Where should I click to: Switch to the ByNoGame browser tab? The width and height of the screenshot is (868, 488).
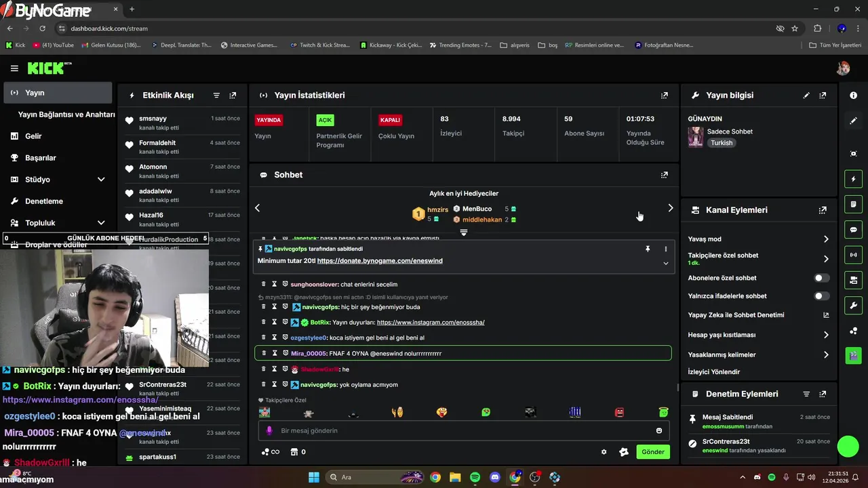click(x=61, y=9)
